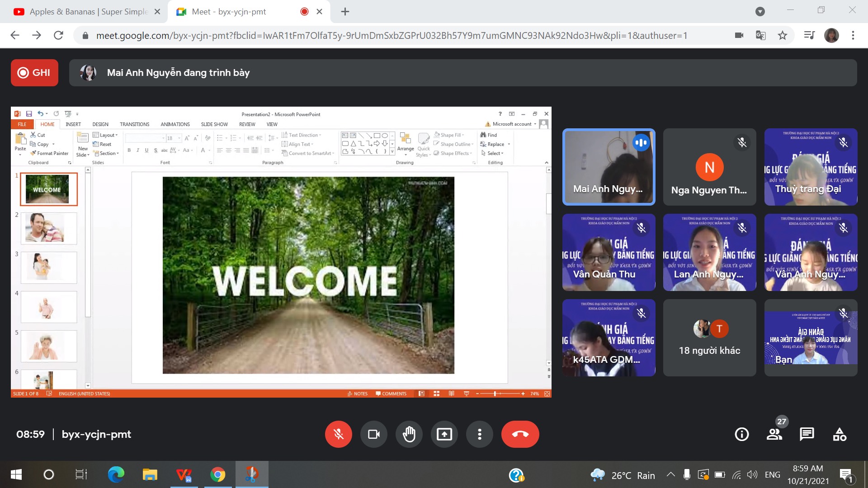868x488 pixels.
Task: Open Chrome profile avatar
Action: pos(831,35)
